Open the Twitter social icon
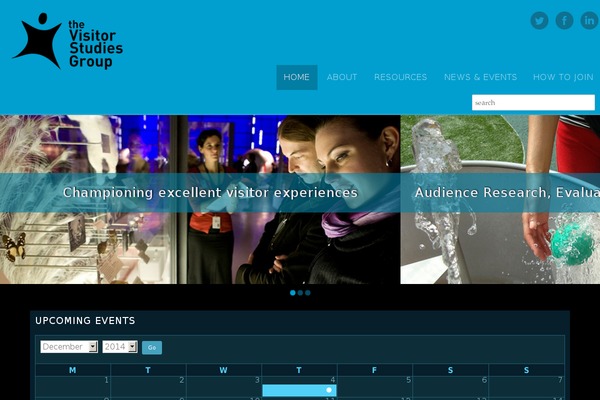The width and height of the screenshot is (600, 400). [x=539, y=20]
